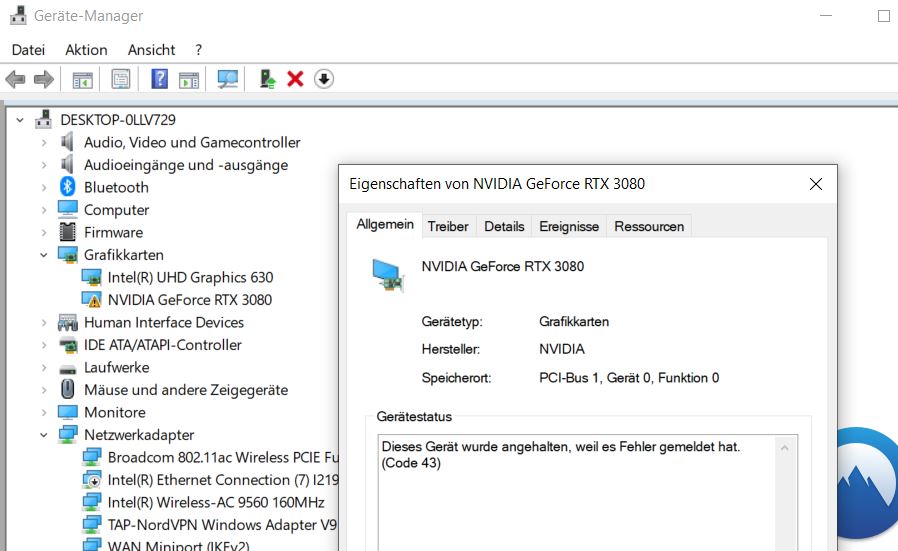Click the Forward arrow toolbar icon

(44, 79)
